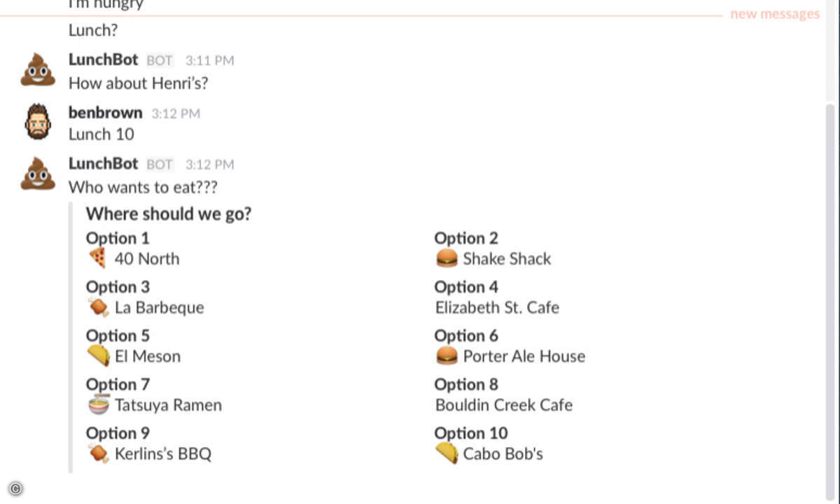
Task: Click the meat emoji beside Kerlins's BBQ
Action: [x=99, y=454]
